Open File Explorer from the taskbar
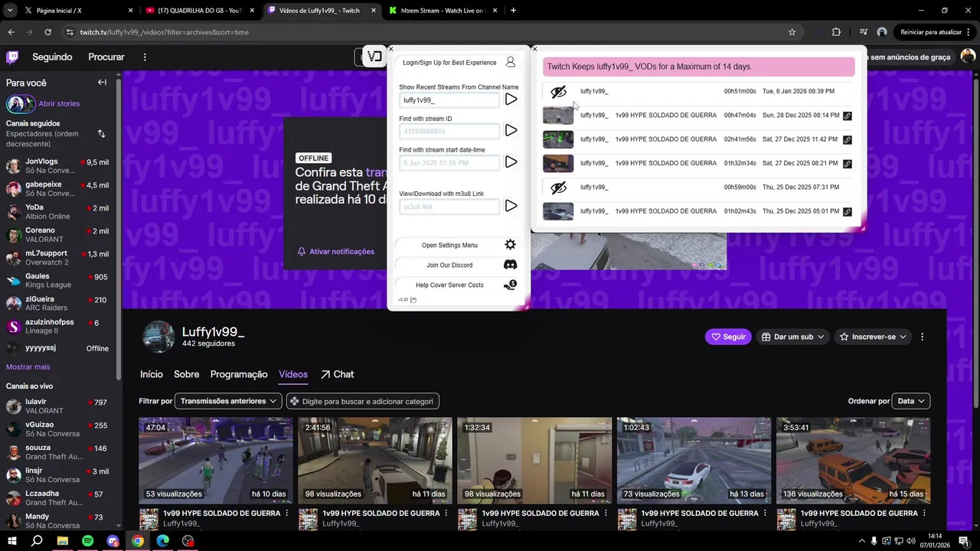The image size is (980, 551). coord(62,541)
